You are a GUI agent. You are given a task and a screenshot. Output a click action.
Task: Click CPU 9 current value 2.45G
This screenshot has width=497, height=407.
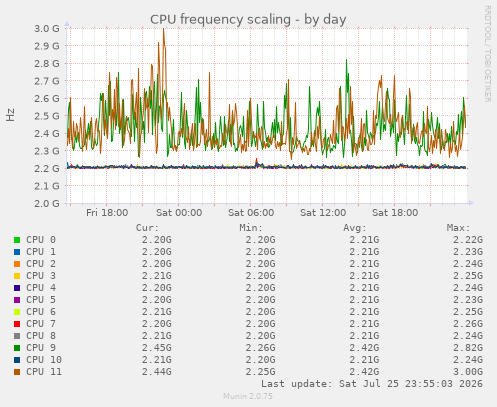(157, 348)
